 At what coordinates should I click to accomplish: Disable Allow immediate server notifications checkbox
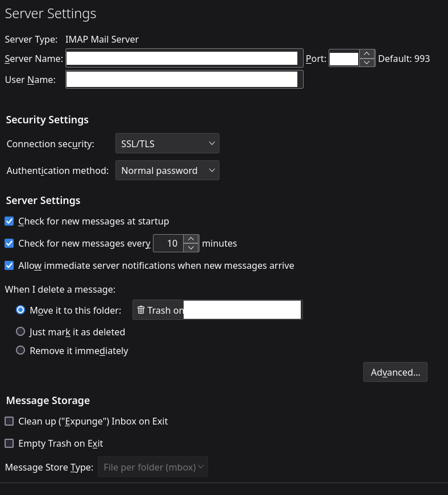(9, 265)
